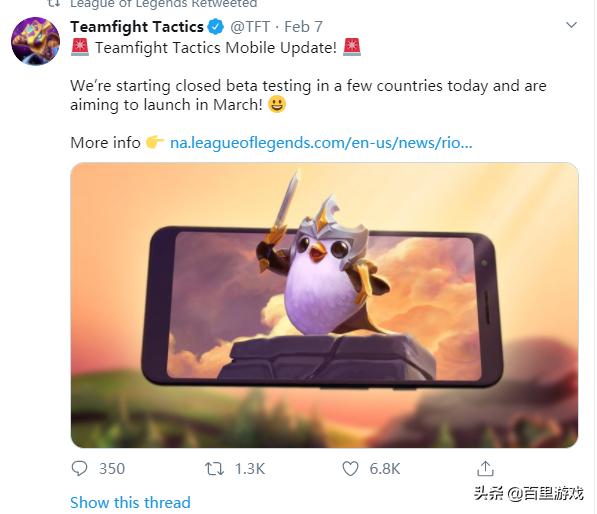
Task: Enlarge the penguin phone image
Action: click(324, 305)
